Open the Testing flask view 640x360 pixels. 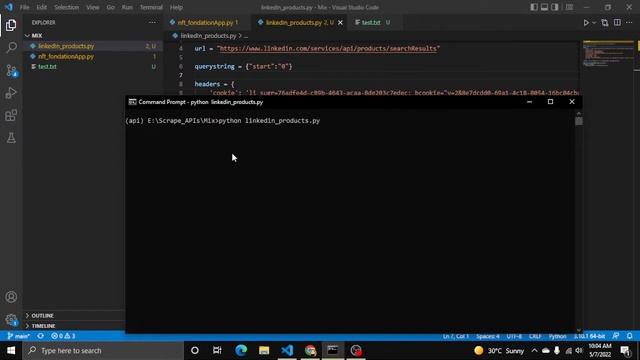click(x=11, y=138)
